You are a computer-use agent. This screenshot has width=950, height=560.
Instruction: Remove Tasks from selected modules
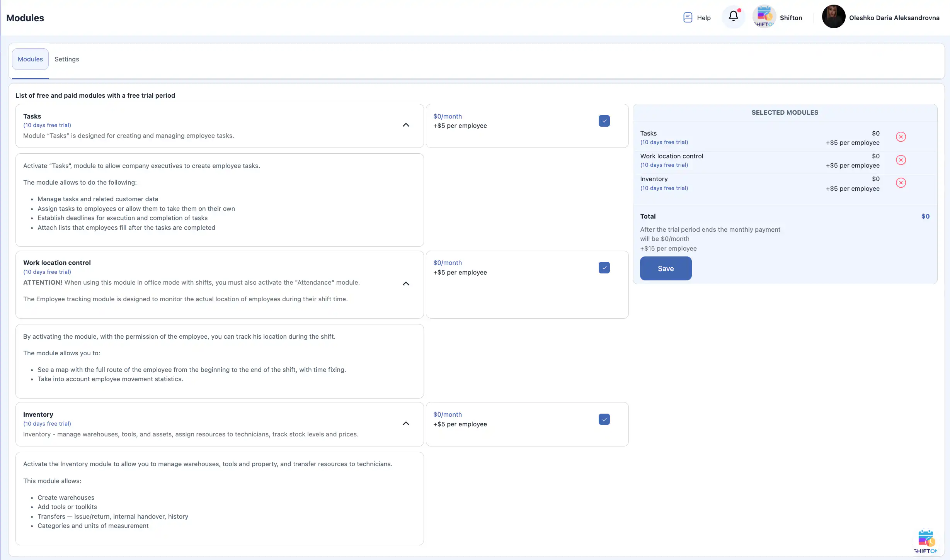click(901, 137)
